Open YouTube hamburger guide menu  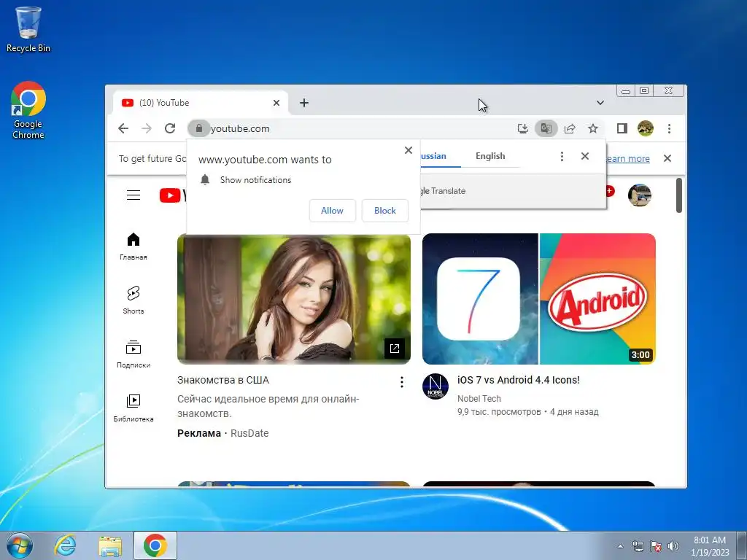(x=133, y=195)
